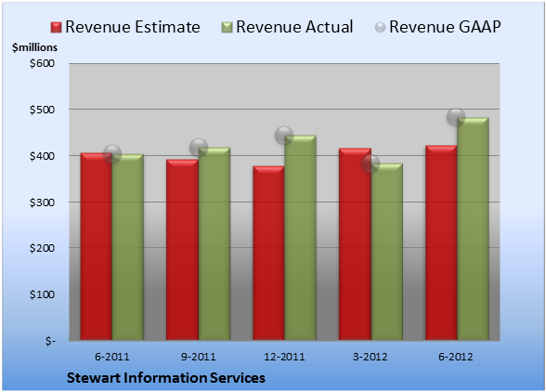Click the '12-2011' x-axis label
The height and width of the screenshot is (392, 546).
284,357
